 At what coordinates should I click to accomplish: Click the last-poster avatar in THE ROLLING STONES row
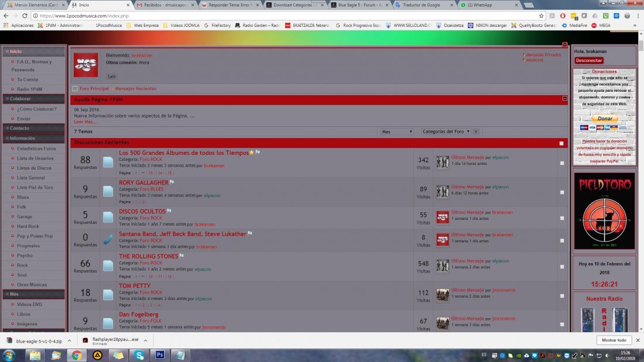coord(443,266)
